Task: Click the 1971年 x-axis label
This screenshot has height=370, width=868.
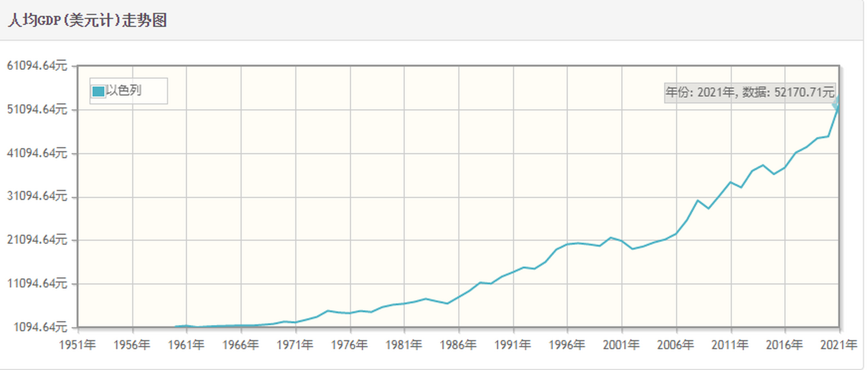Action: tap(295, 345)
